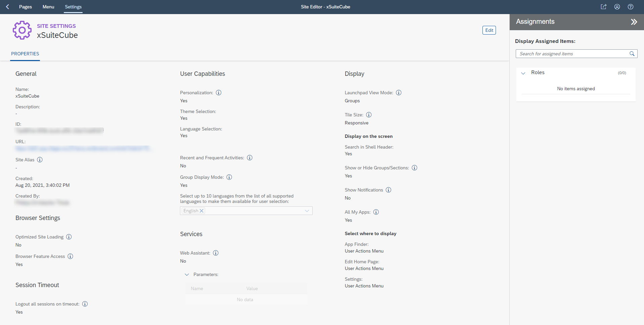Collapse the Roles section
Viewport: 644px width, 325px height.
point(523,73)
